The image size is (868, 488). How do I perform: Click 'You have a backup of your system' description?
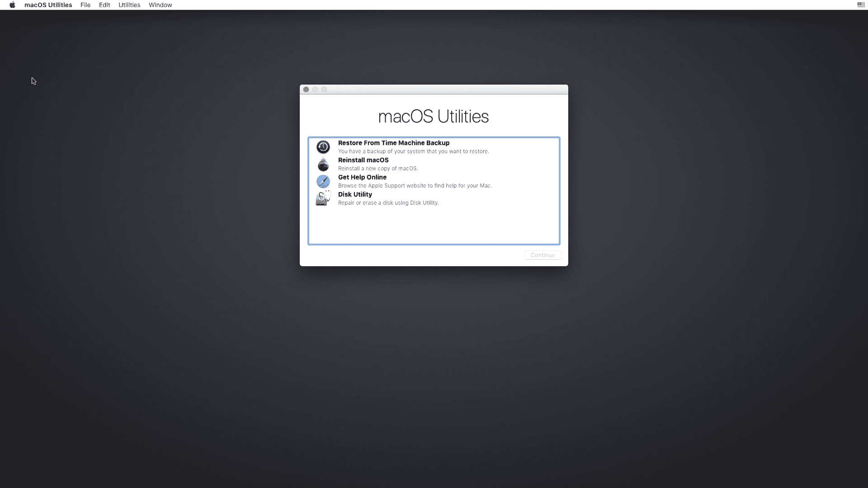click(413, 151)
